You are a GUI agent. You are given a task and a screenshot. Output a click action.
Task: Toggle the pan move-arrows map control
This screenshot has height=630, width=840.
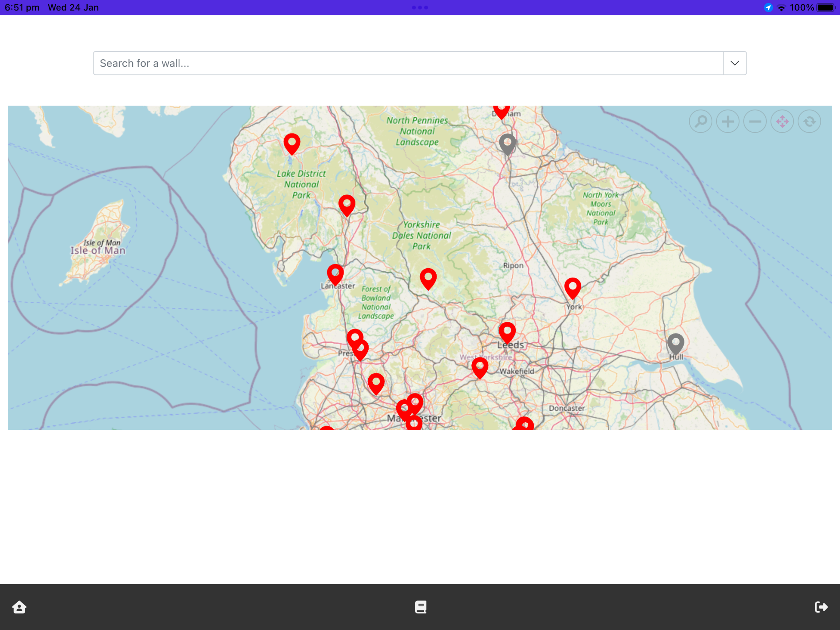[x=782, y=122]
